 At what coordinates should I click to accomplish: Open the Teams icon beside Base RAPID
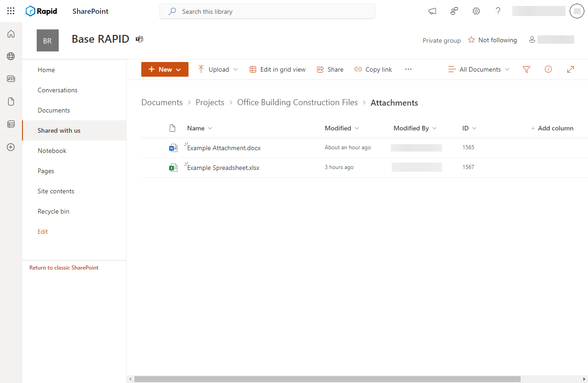(x=139, y=39)
